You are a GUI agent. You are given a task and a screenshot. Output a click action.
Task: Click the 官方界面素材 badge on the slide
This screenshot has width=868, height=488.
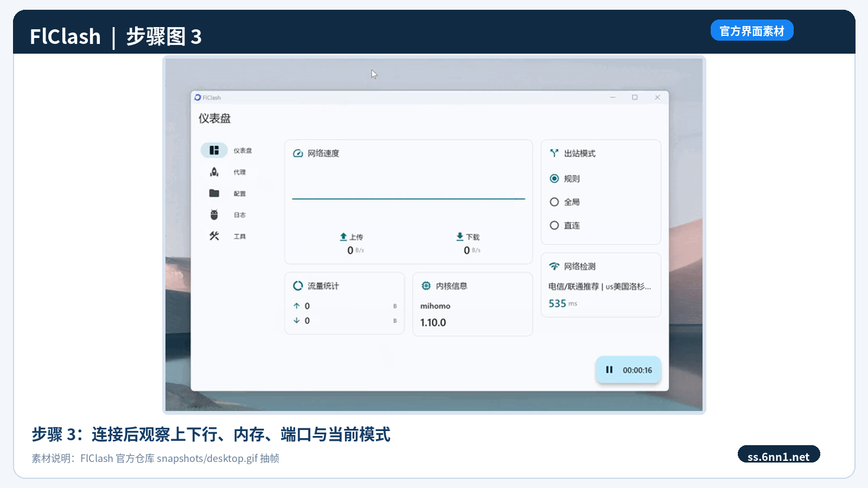tap(752, 31)
